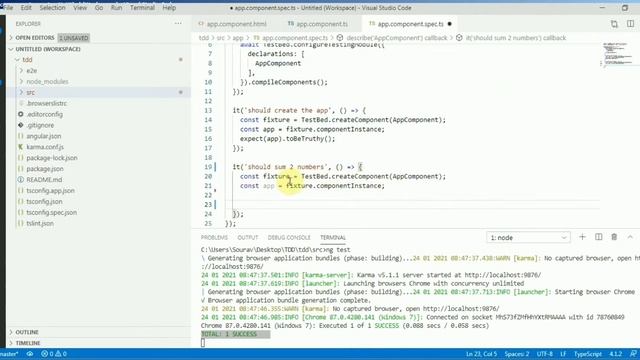The image size is (640, 360).
Task: Change indentation via Spaces: 2
Action: tap(517, 354)
